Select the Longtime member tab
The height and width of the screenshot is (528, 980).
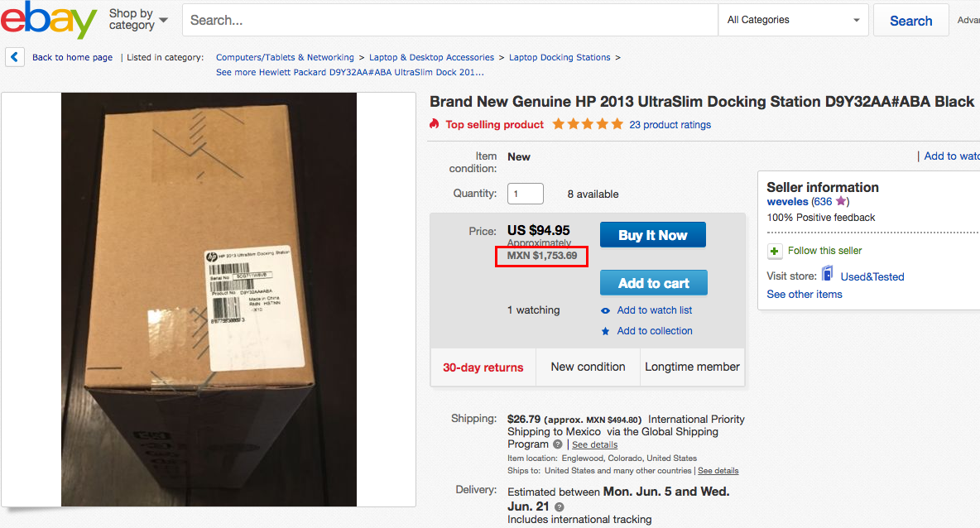[692, 367]
